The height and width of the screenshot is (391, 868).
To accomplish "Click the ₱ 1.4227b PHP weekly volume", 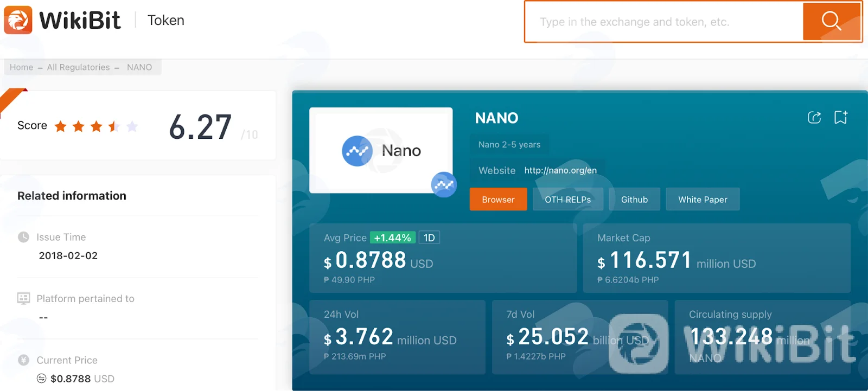I will (x=536, y=356).
